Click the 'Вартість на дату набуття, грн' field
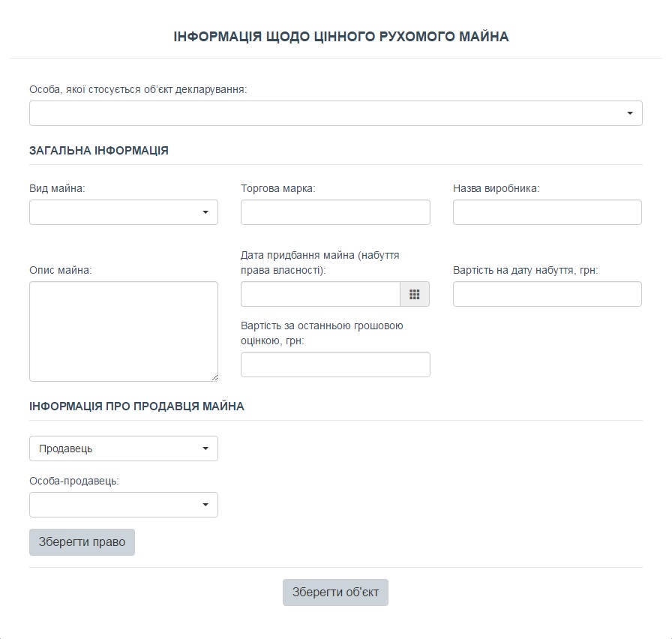Image resolution: width=672 pixels, height=639 pixels. (x=547, y=294)
